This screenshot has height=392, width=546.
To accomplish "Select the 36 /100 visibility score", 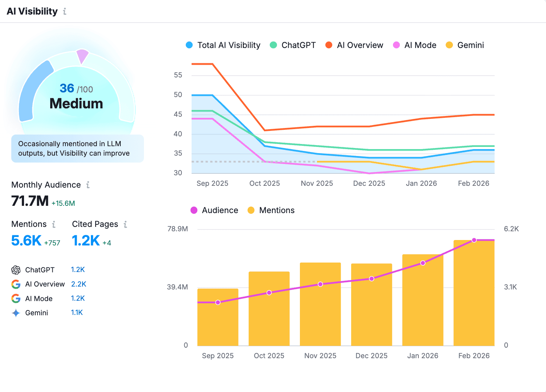I will 76,88.
